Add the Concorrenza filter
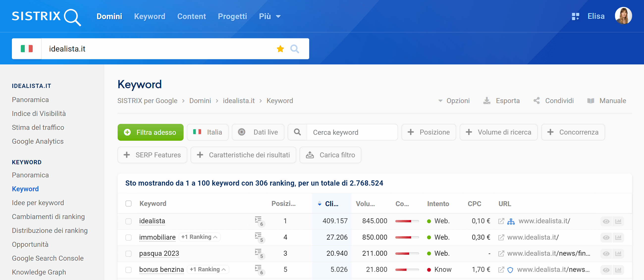 pos(573,132)
